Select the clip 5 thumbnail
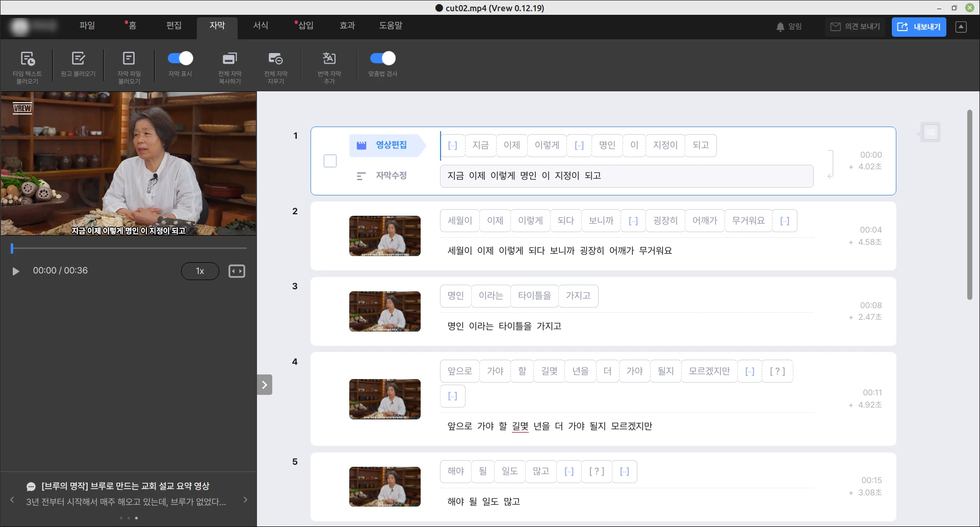 pyautogui.click(x=385, y=487)
